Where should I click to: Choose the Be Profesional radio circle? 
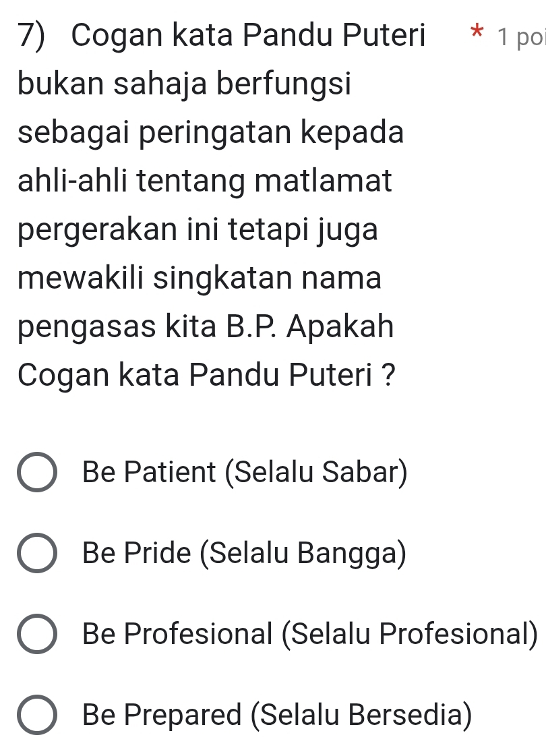click(37, 634)
